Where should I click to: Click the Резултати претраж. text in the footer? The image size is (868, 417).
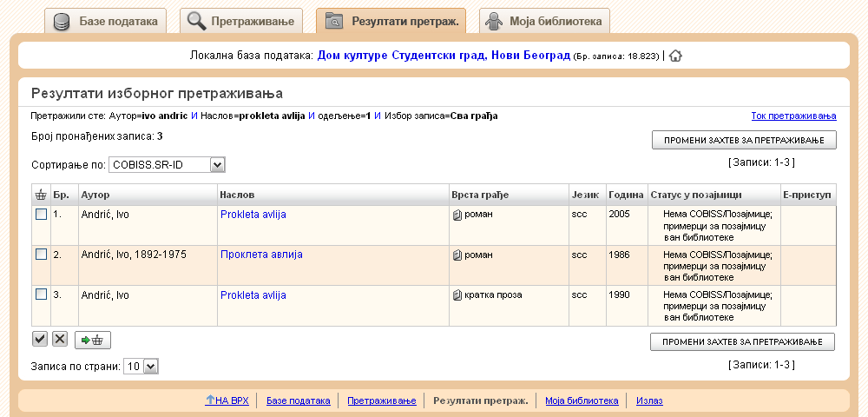[481, 400]
